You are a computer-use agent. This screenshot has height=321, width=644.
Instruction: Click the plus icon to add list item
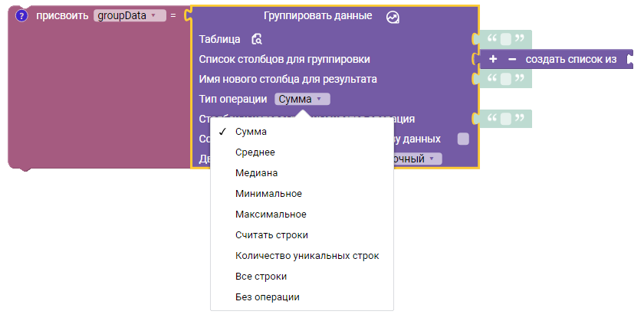[493, 60]
